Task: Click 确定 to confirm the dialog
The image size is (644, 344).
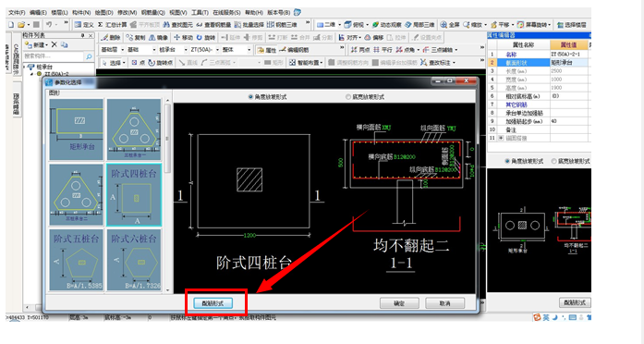Action: [x=399, y=303]
